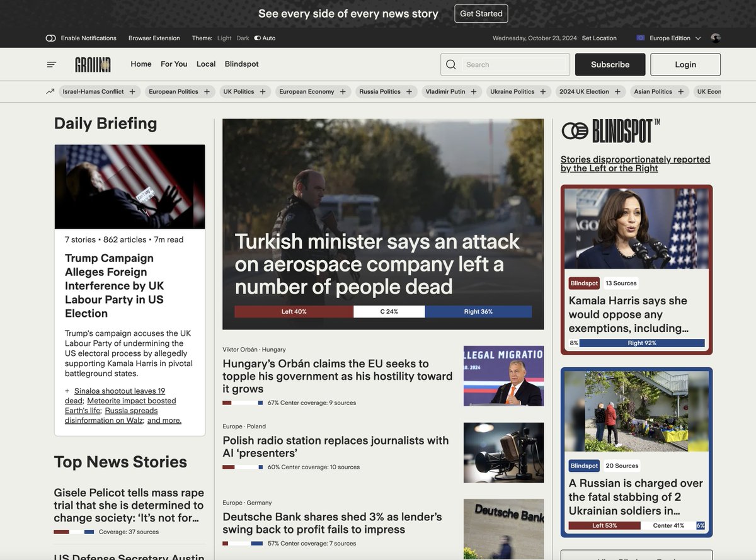Image resolution: width=756 pixels, height=560 pixels.
Task: Select the search magnifying glass icon
Action: 450,64
